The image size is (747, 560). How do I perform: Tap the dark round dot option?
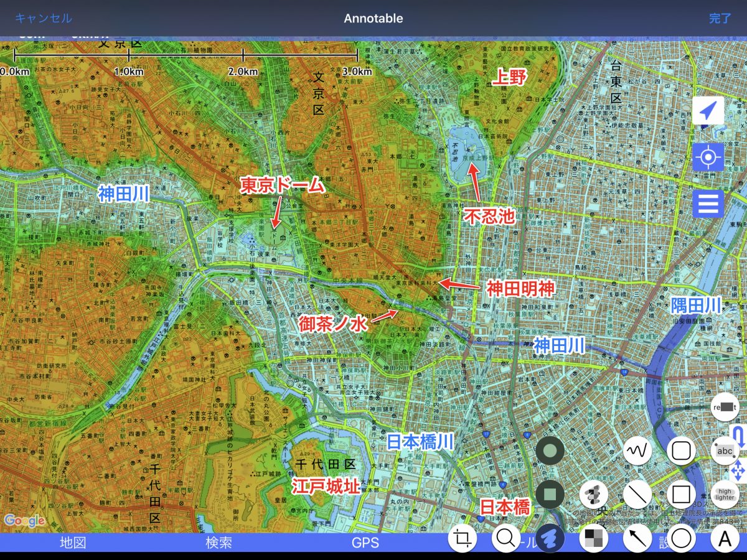550,450
